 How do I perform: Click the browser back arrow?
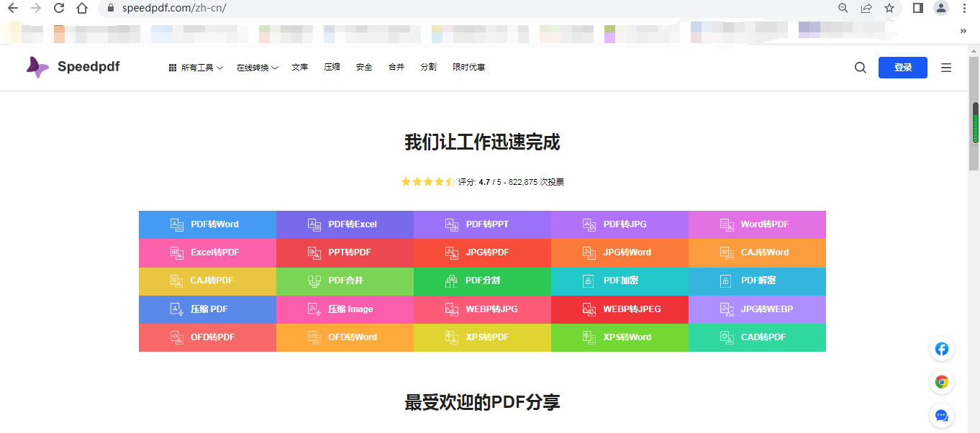[13, 8]
